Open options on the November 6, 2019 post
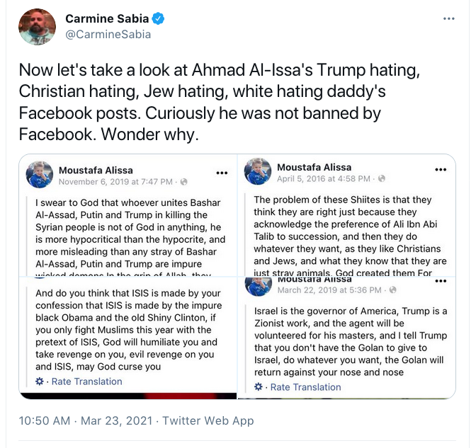 point(222,172)
